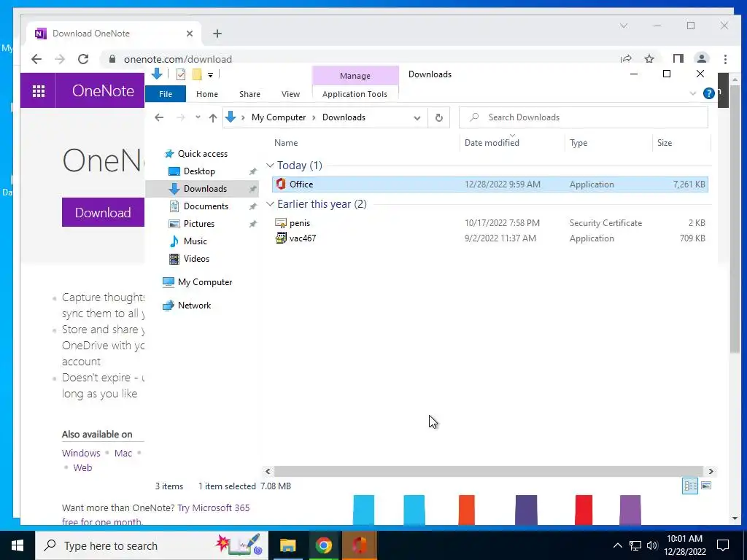Select the Office application file

490,184
